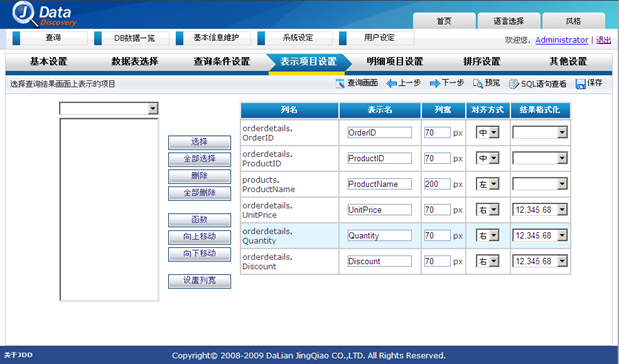View SQL语句查看
The width and height of the screenshot is (619, 364).
click(538, 84)
